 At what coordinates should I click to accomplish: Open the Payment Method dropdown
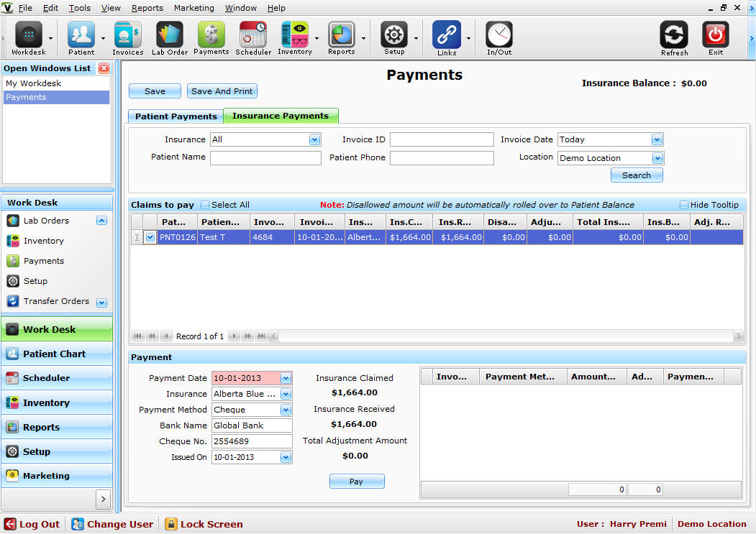[x=286, y=410]
